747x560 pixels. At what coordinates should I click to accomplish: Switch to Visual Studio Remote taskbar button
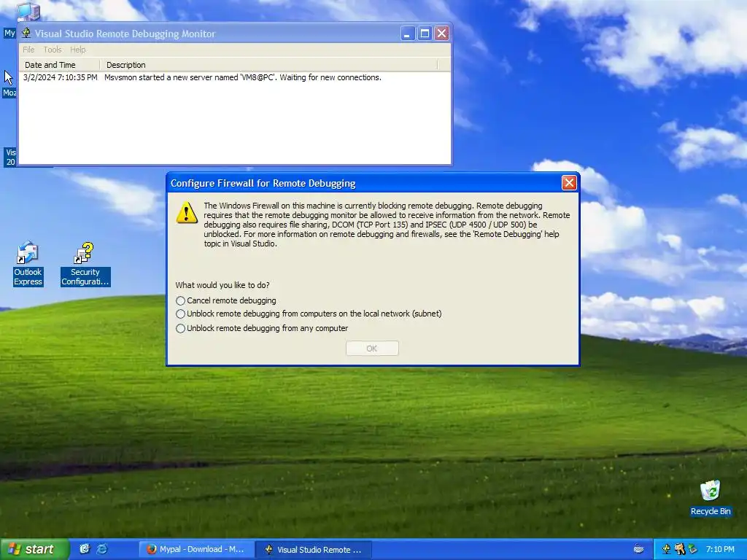coord(313,550)
